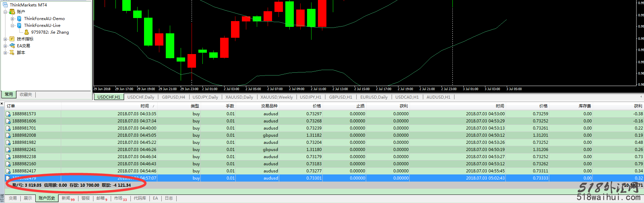Click the 技术指标 indicators icon
The width and height of the screenshot is (644, 203).
[x=12, y=39]
